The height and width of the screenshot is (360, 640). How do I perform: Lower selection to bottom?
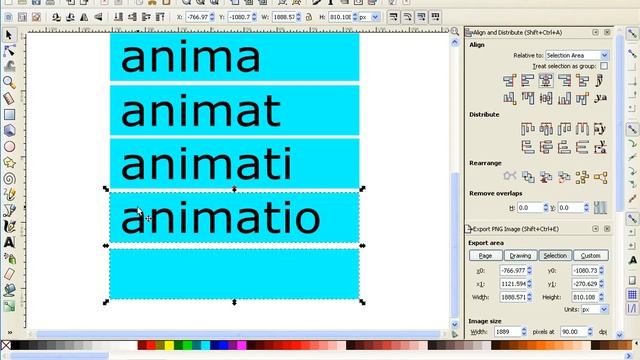coord(118,17)
